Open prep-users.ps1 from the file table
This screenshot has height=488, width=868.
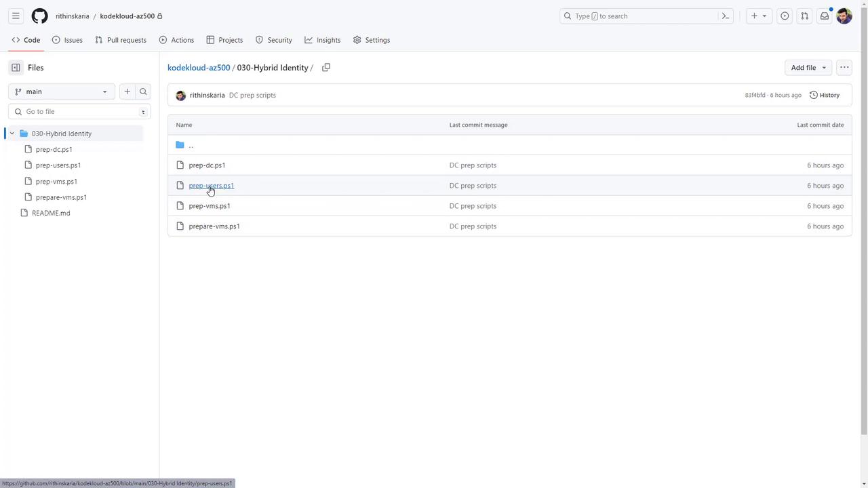click(x=211, y=186)
